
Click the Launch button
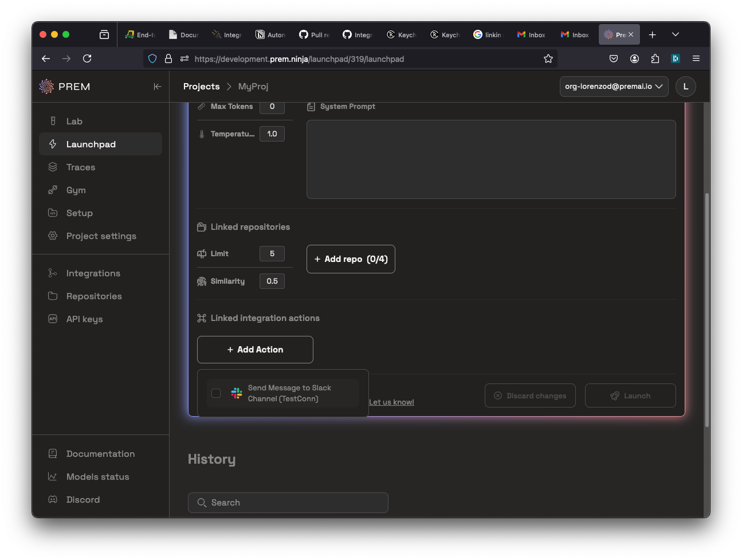coord(630,395)
